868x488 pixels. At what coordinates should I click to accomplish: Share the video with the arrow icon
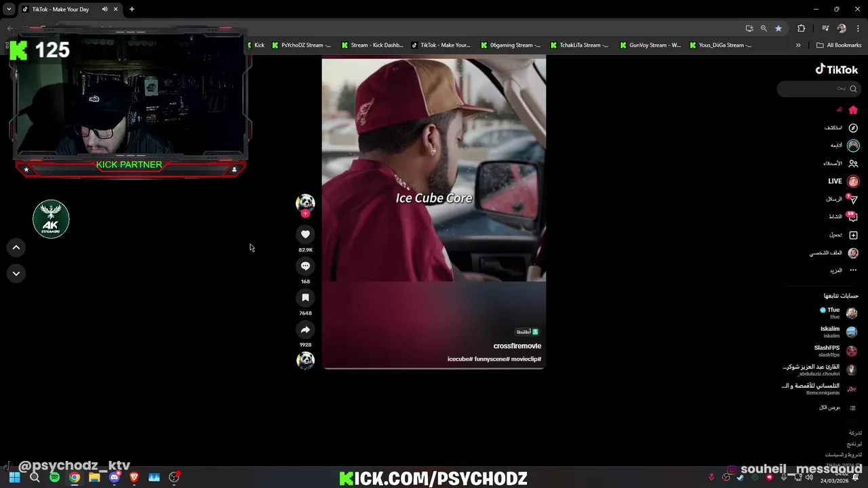(x=305, y=329)
